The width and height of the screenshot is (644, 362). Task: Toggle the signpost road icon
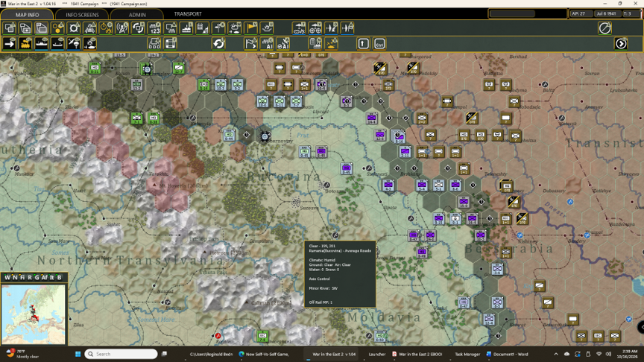click(x=218, y=28)
